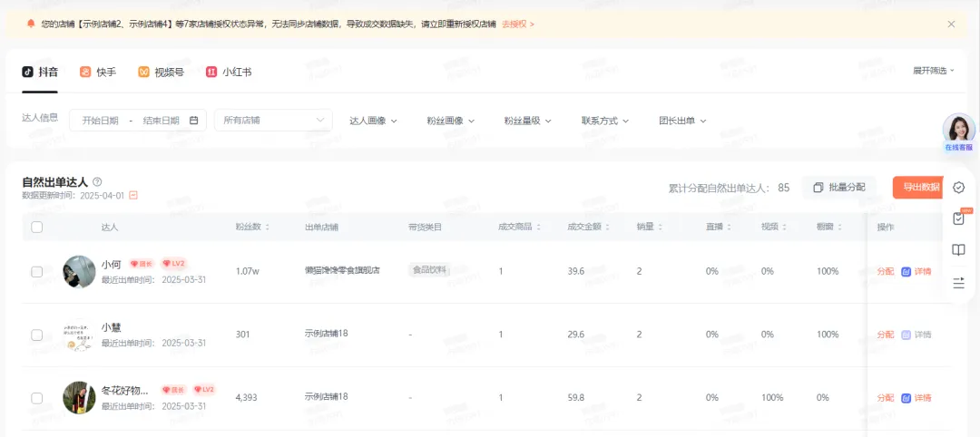Click the red icon next to data update time

coord(133,195)
